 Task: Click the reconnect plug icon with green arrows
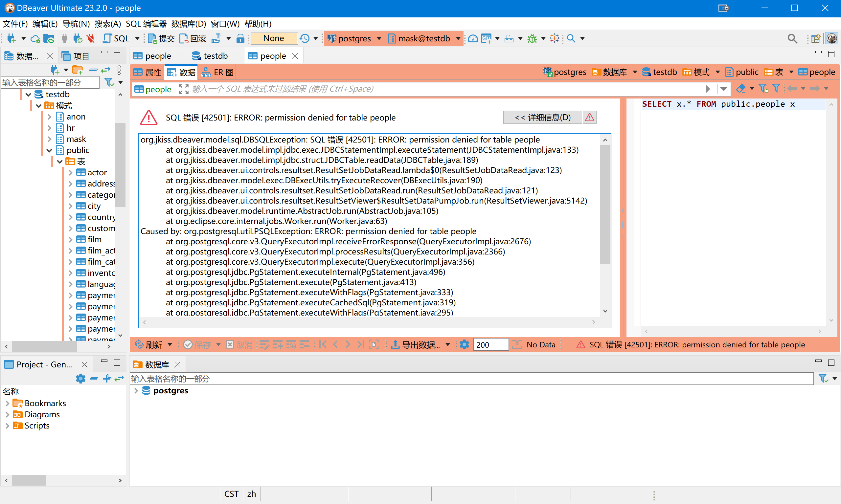point(78,38)
